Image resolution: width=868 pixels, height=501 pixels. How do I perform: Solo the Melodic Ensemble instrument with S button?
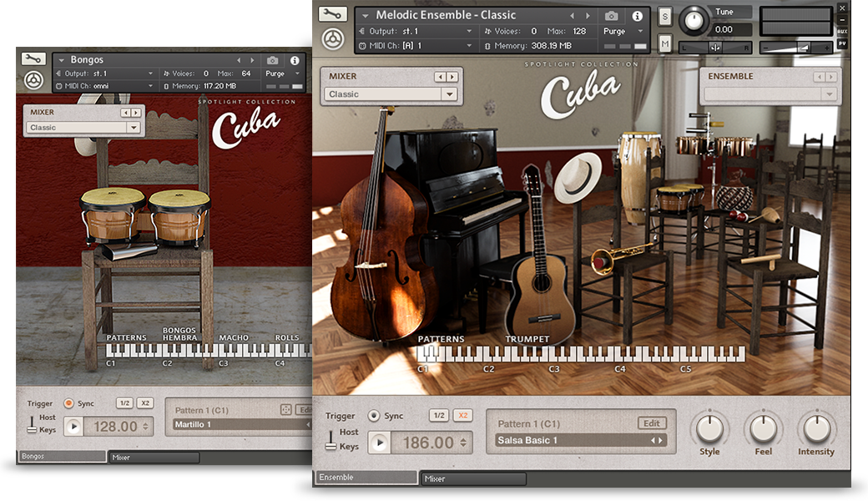tap(665, 18)
